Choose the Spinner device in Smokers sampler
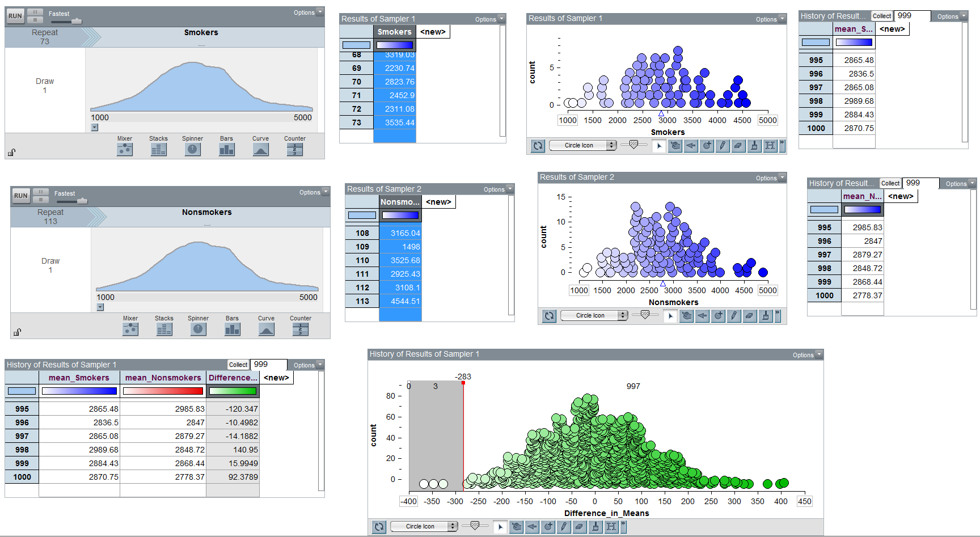Screen dimensions: 980x537 [x=193, y=149]
